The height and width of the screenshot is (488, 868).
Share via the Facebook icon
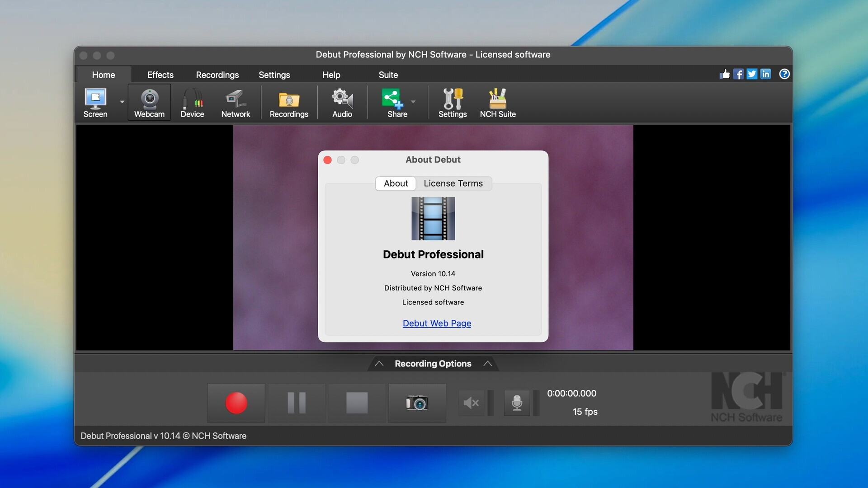[x=738, y=74]
